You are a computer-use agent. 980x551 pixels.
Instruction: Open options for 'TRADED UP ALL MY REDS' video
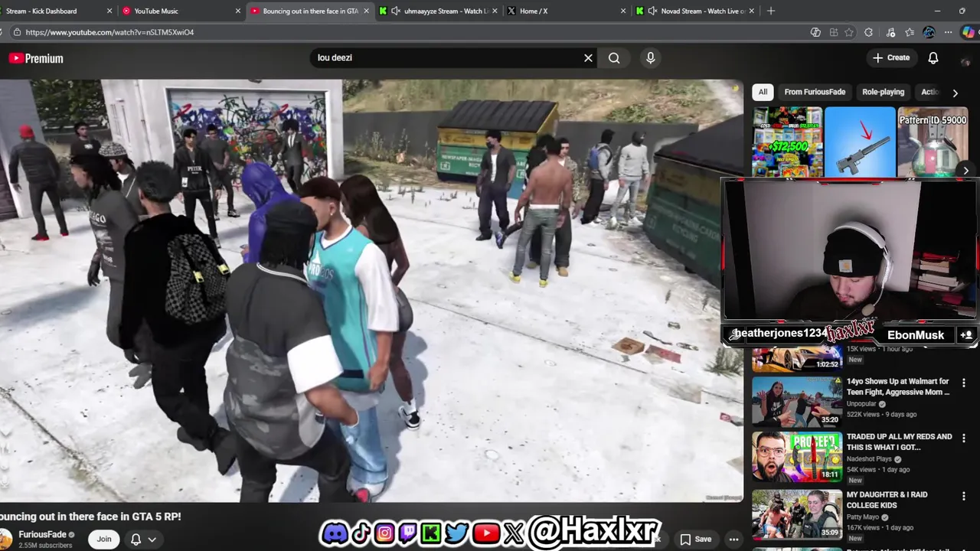tap(963, 438)
